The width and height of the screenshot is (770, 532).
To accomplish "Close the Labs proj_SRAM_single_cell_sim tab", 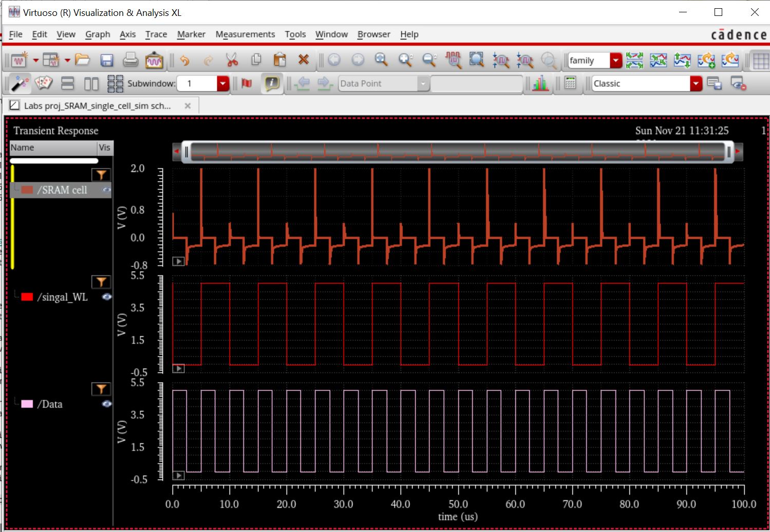I will 187,106.
